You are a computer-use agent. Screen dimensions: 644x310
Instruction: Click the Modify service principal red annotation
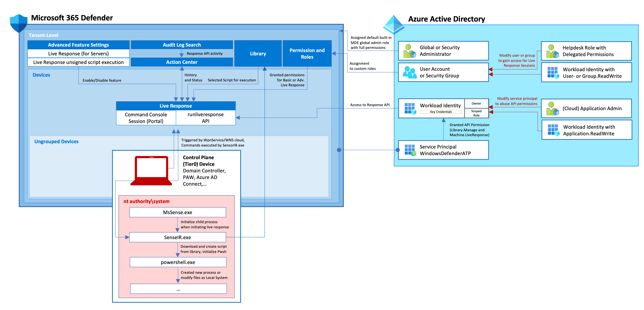pos(516,101)
